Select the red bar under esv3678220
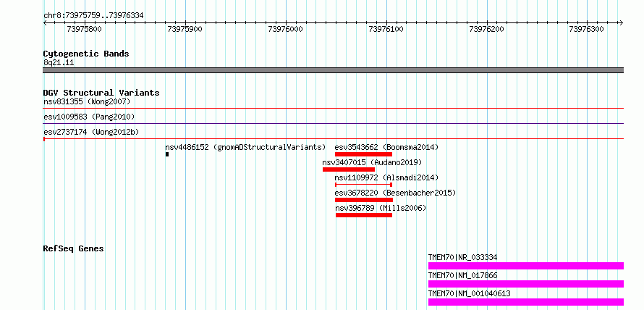 click(364, 200)
